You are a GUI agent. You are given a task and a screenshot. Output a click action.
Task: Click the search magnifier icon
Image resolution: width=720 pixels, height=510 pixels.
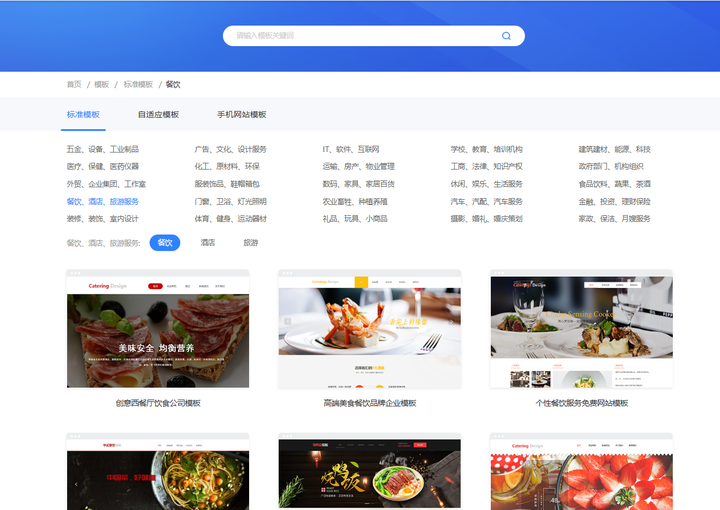tap(506, 36)
